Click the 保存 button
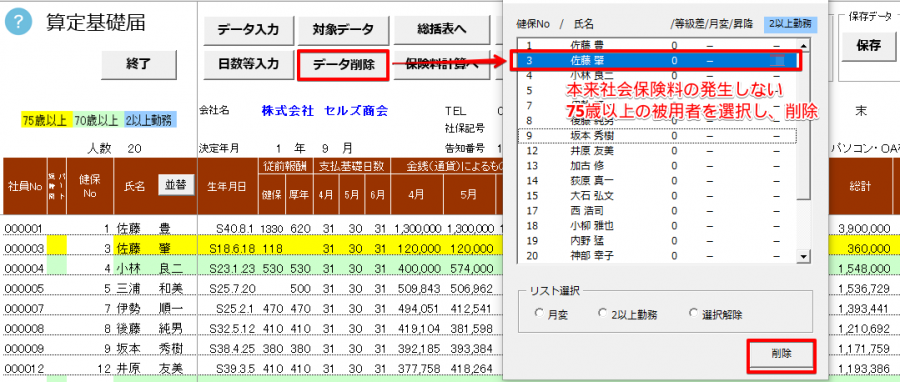The image size is (900, 382). pos(868,46)
